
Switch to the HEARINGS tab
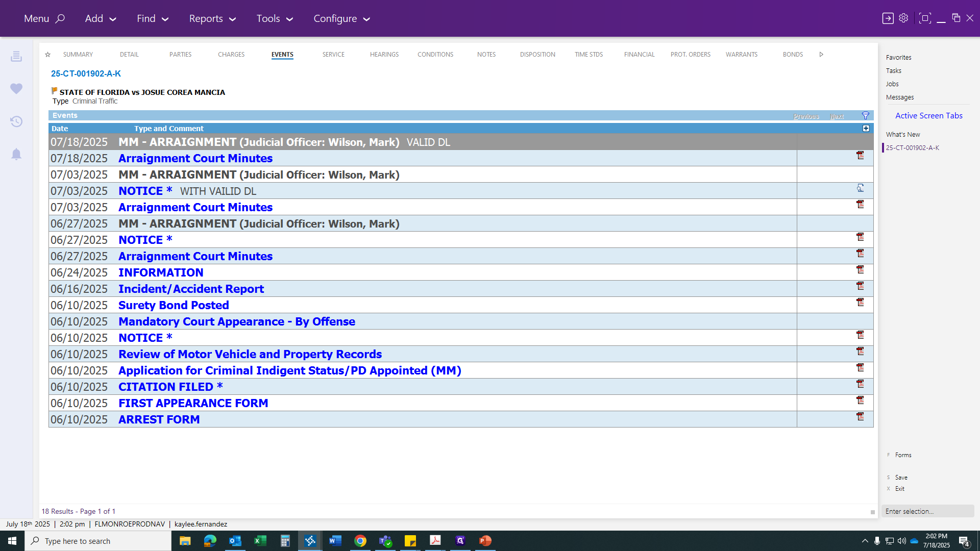pyautogui.click(x=384, y=55)
